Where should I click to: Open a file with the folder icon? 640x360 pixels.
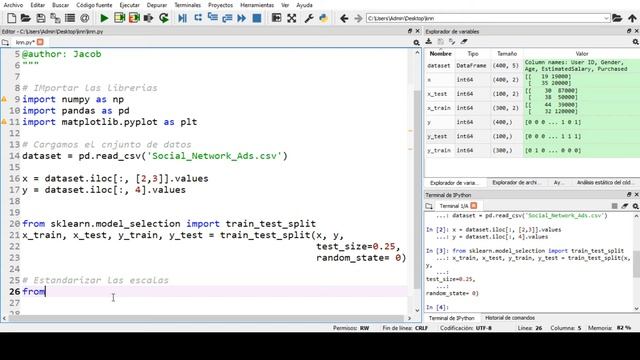tap(26, 18)
